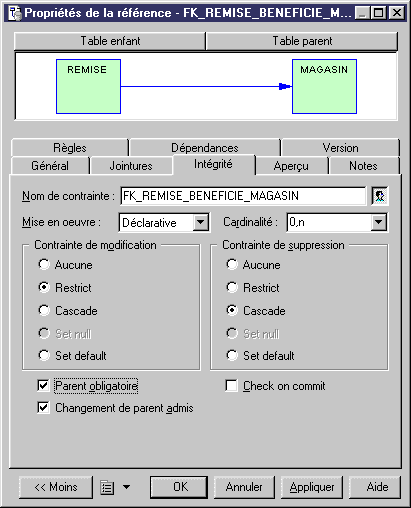Click the Appliquer button
411x508 pixels.
312,487
